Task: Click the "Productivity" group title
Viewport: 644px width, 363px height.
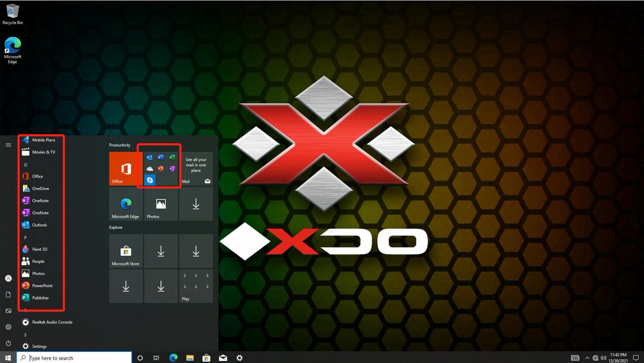Action: (120, 145)
